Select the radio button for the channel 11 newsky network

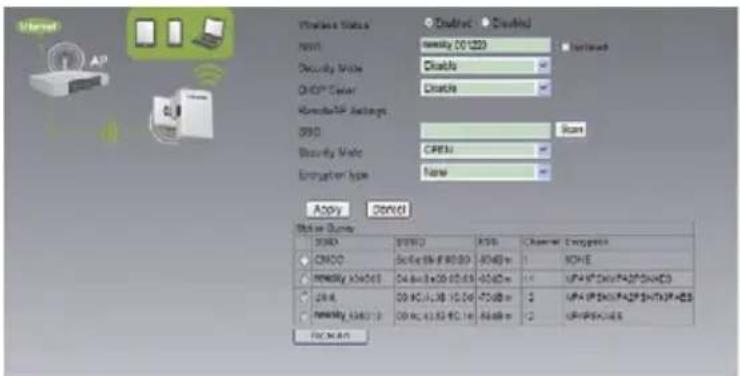(304, 279)
